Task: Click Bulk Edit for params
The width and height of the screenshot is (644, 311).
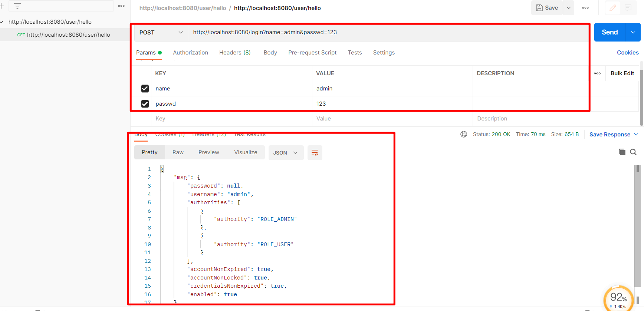Action: (x=622, y=73)
